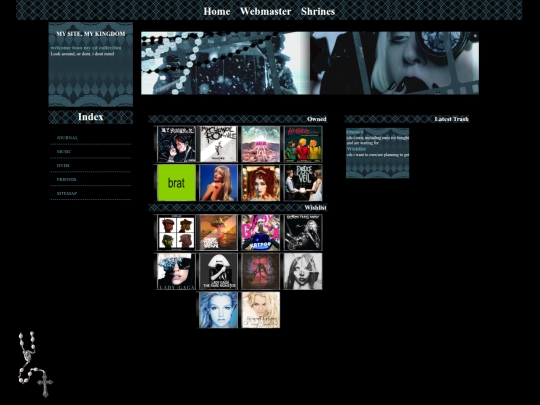Open the Home navigation link

point(217,11)
